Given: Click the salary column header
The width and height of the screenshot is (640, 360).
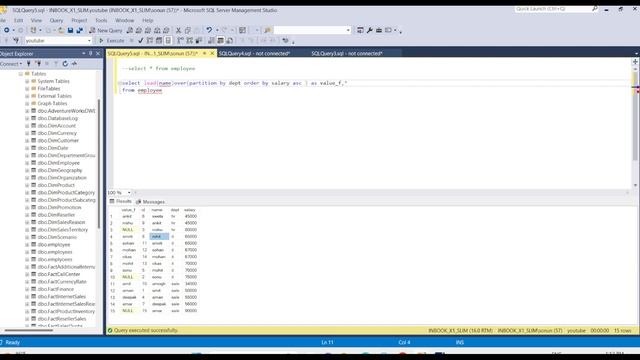Looking at the screenshot, I should [x=190, y=210].
